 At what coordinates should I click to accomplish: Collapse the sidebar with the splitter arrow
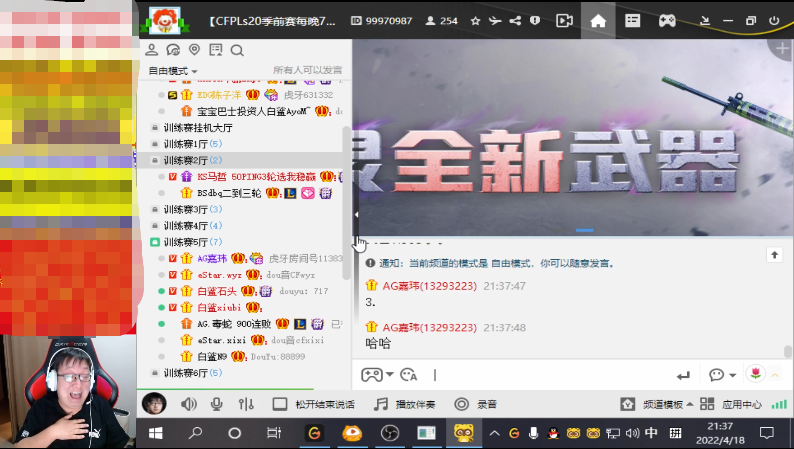tap(356, 215)
